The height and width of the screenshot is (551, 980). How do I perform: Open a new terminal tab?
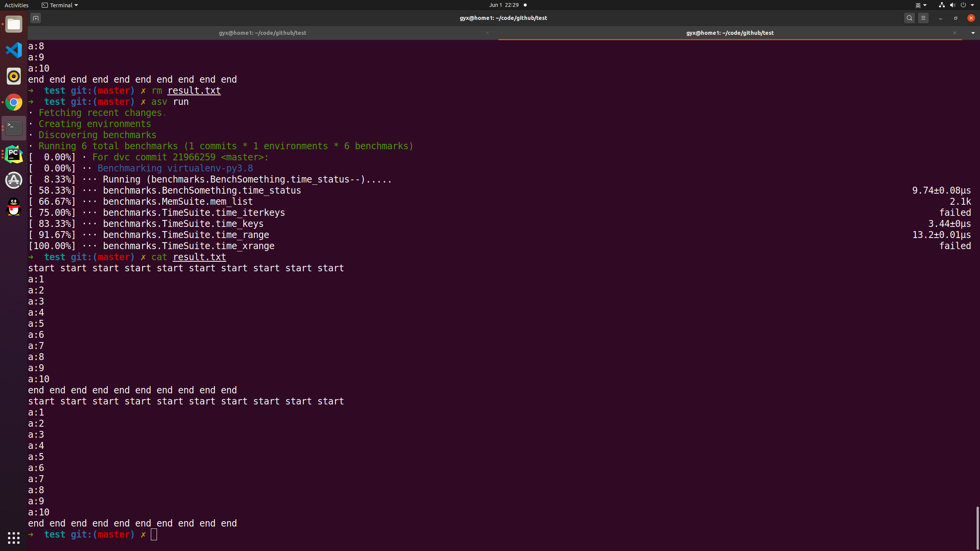(35, 18)
